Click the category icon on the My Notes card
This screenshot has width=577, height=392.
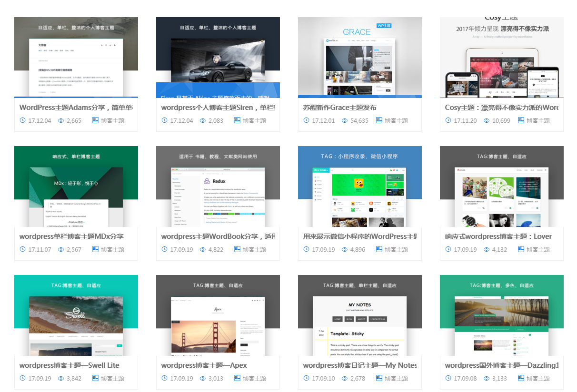(x=379, y=378)
